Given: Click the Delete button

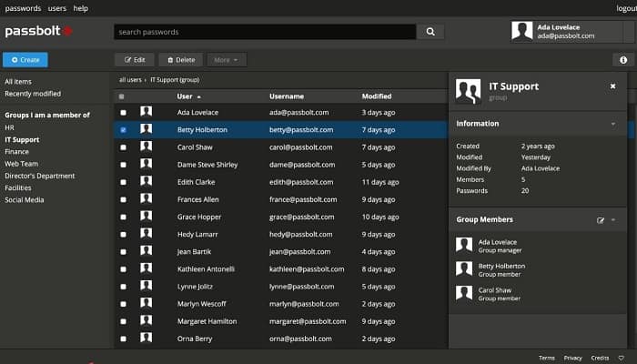Looking at the screenshot, I should (x=181, y=60).
